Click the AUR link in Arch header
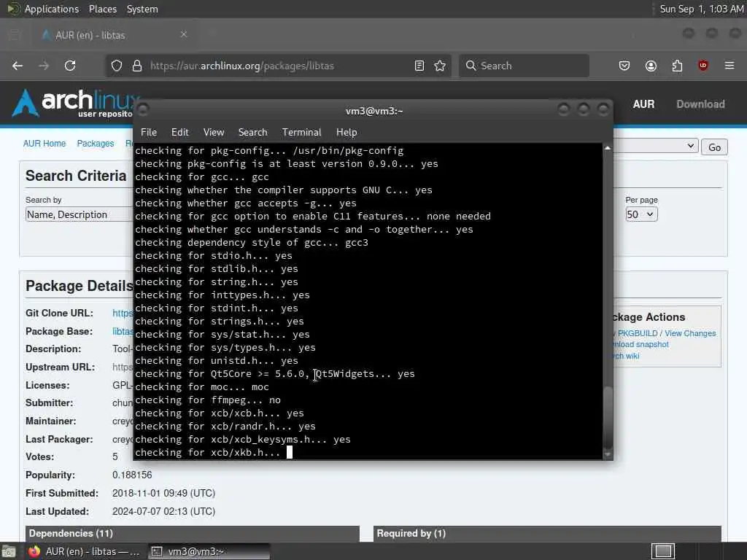This screenshot has height=560, width=747. click(x=643, y=104)
